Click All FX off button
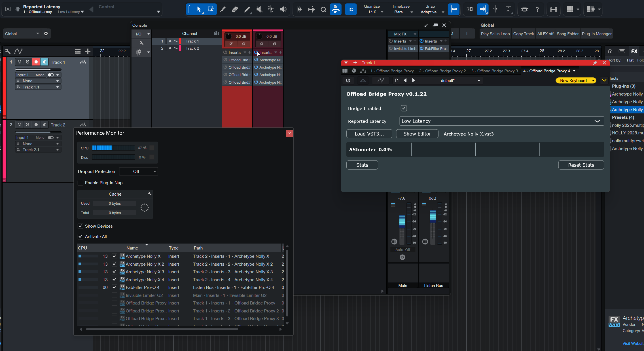This screenshot has width=644, height=351. [x=545, y=34]
